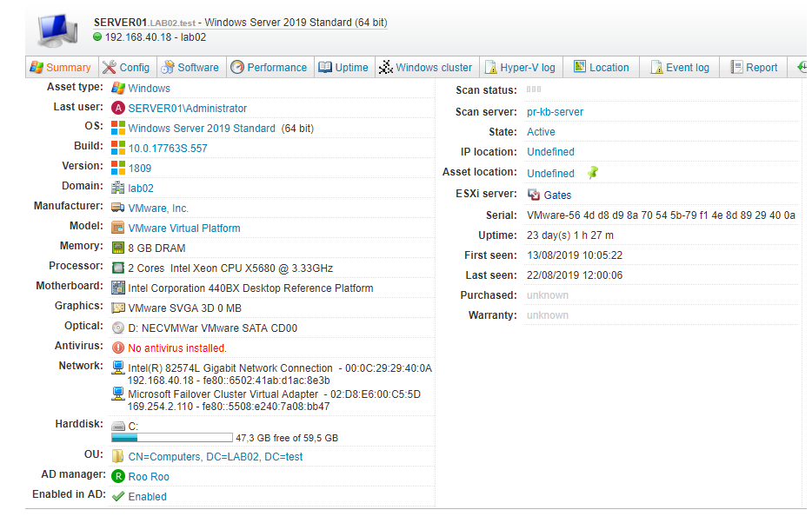
Task: Go to the Performance tab
Action: [x=270, y=67]
